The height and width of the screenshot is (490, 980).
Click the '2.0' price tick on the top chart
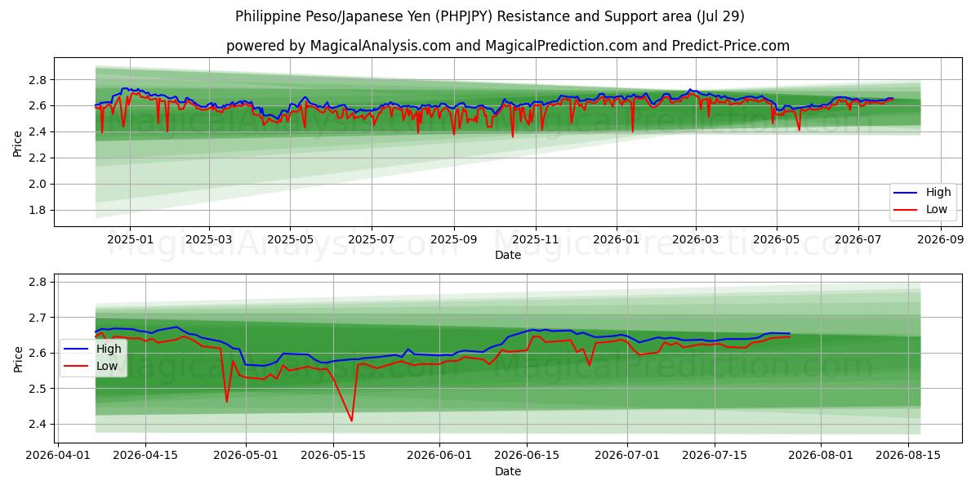[39, 184]
